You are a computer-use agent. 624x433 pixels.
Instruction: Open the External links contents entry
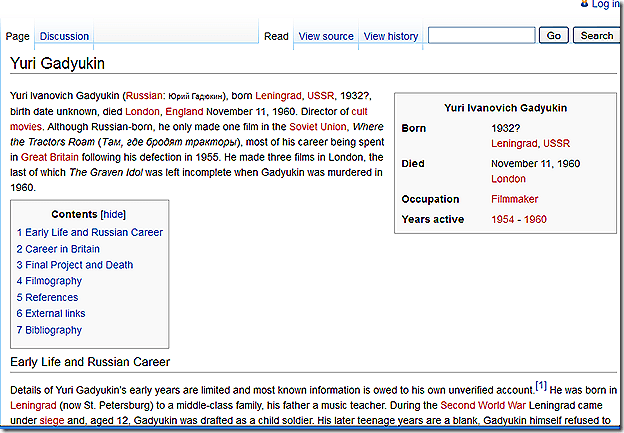point(54,314)
